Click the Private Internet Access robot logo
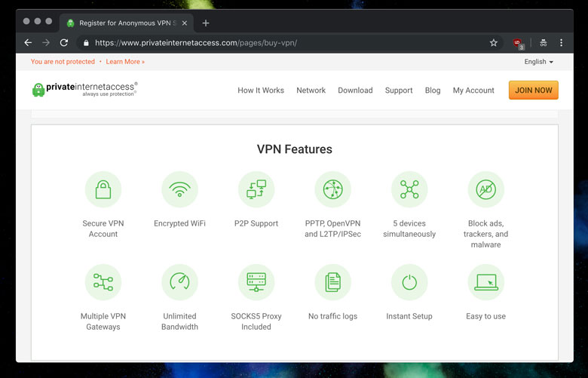 [x=38, y=90]
